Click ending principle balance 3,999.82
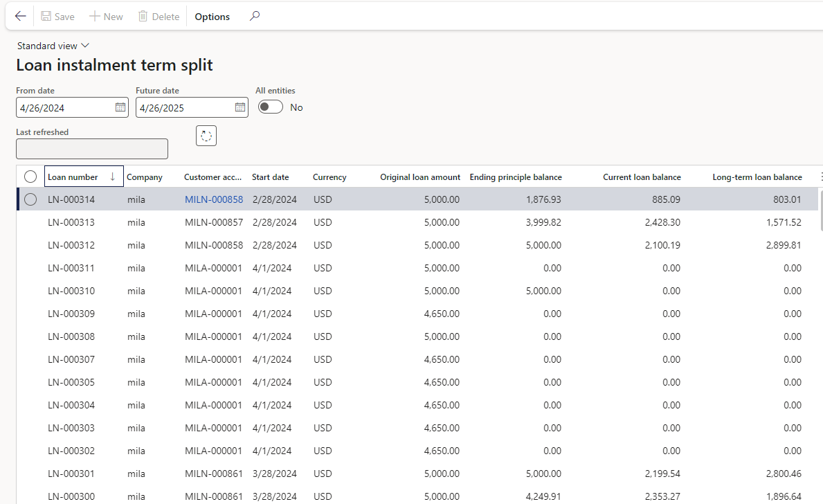Image resolution: width=823 pixels, height=504 pixels. click(x=543, y=222)
